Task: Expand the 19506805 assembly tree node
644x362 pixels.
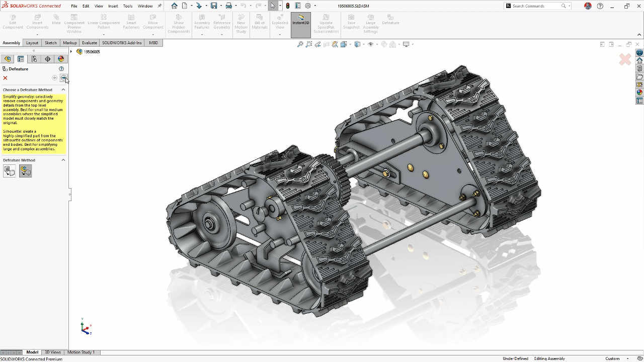Action: click(71, 52)
